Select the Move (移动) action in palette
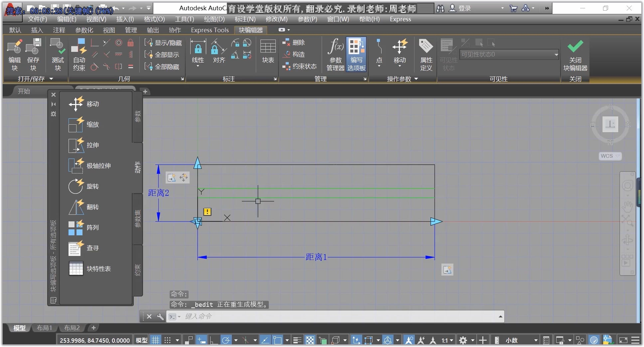The width and height of the screenshot is (644, 347). 84,104
